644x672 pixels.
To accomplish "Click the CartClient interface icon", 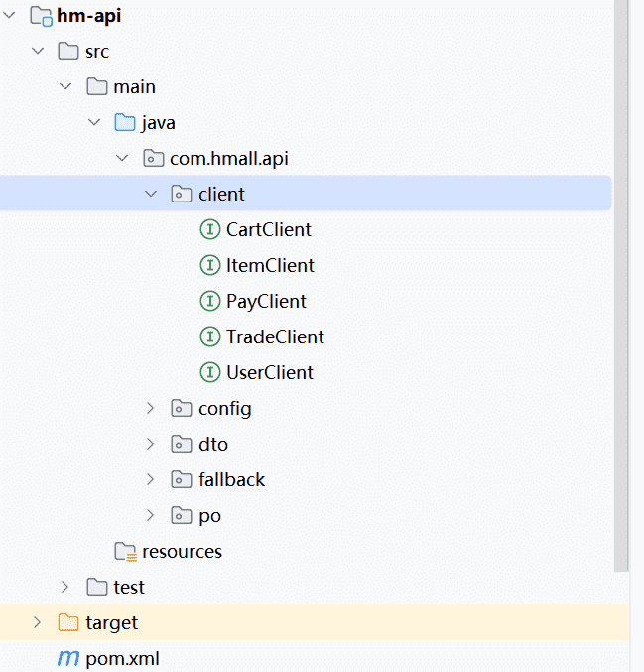I will coord(209,229).
